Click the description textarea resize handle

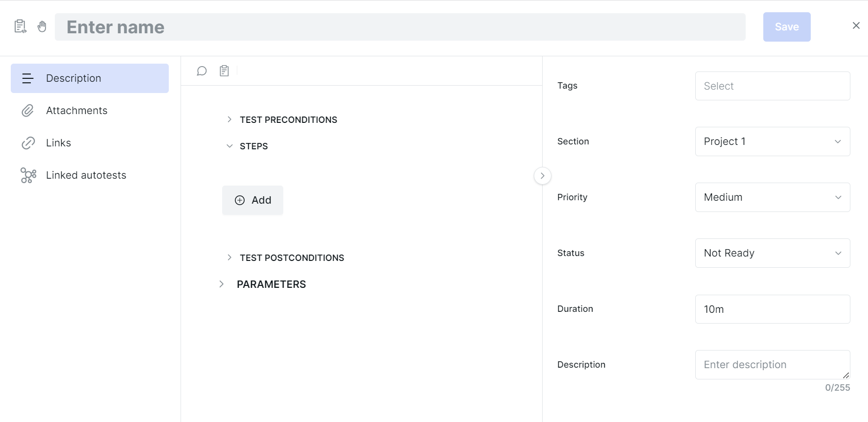[x=846, y=375]
